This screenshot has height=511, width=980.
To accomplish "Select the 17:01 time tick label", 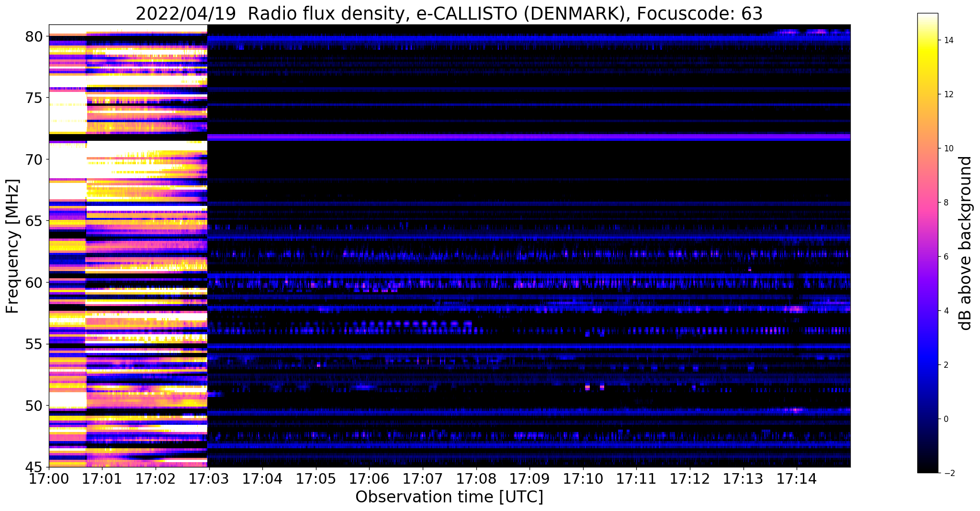I will coord(102,479).
